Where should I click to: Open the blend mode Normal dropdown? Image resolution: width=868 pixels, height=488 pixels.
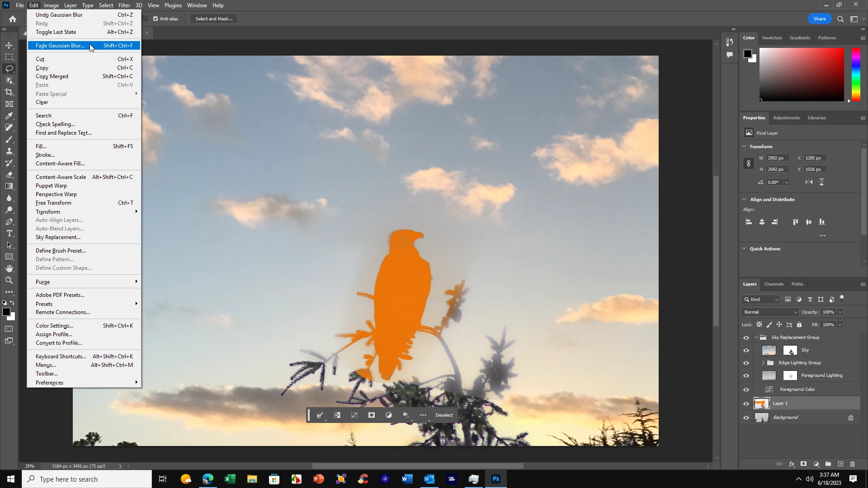[x=770, y=312]
